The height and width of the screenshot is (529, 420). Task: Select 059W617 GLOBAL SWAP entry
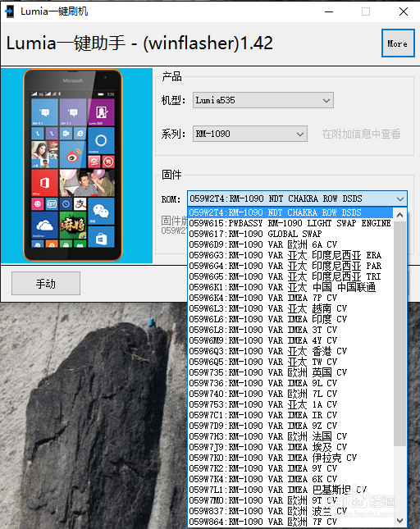tap(290, 234)
